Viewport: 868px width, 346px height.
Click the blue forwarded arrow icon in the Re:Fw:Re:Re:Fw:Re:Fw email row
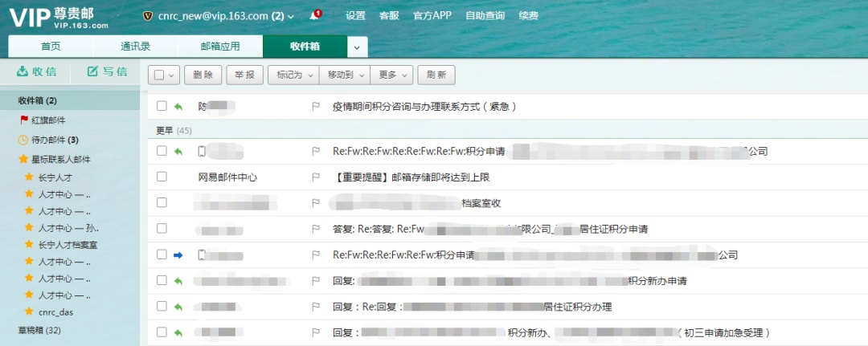(x=178, y=254)
